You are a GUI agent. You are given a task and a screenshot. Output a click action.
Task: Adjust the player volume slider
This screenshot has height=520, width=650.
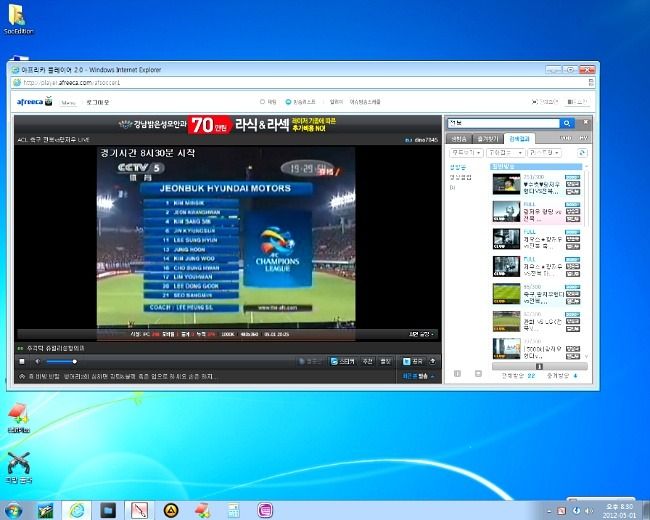[61, 362]
